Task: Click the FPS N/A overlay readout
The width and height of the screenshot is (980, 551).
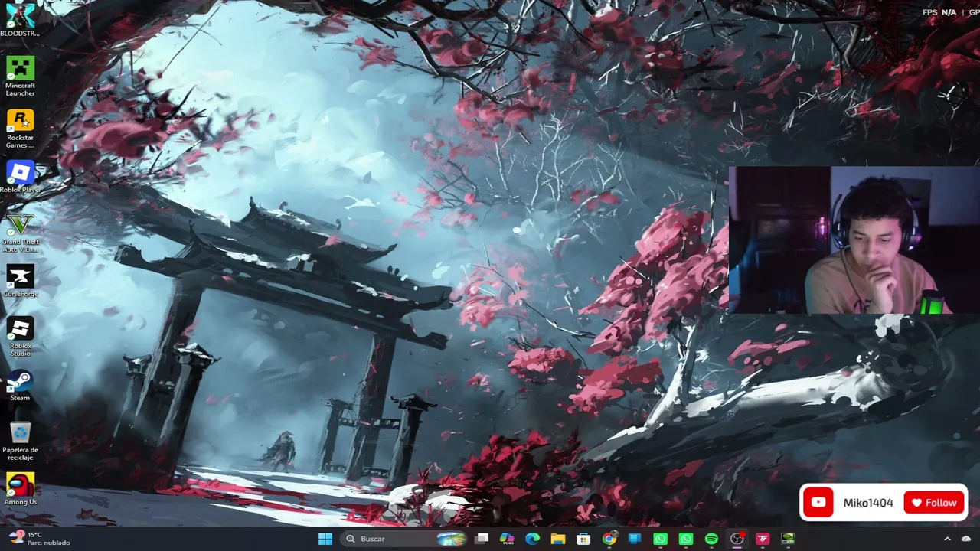Action: pos(939,12)
